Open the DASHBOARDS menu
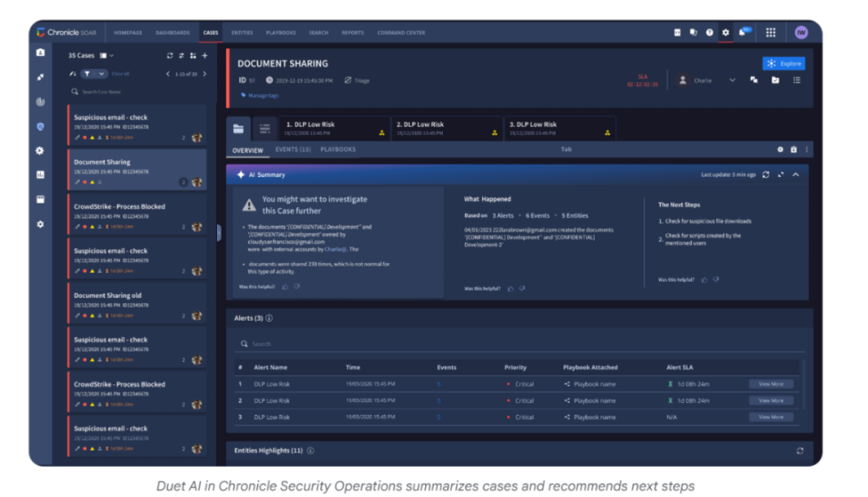 point(172,33)
